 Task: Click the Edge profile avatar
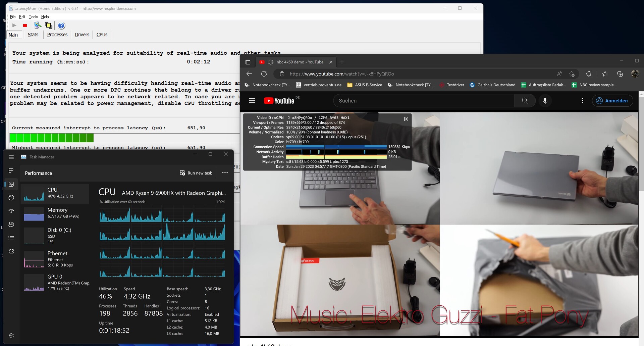[x=635, y=74]
